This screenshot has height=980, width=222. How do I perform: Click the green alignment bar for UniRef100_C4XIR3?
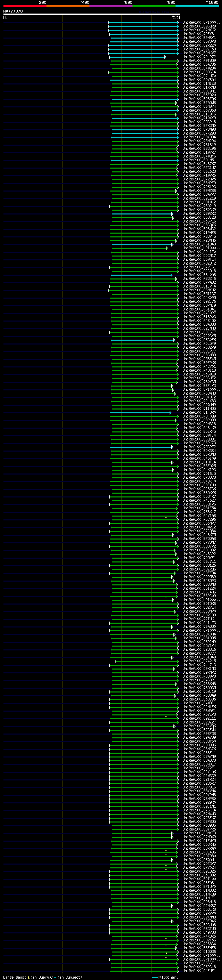pos(143,470)
